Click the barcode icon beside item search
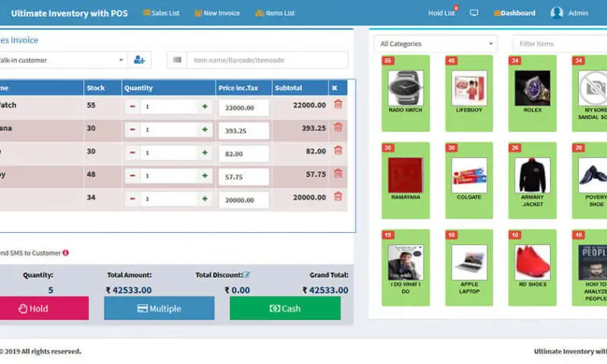Viewport: 607px width, 364px height. pos(178,60)
